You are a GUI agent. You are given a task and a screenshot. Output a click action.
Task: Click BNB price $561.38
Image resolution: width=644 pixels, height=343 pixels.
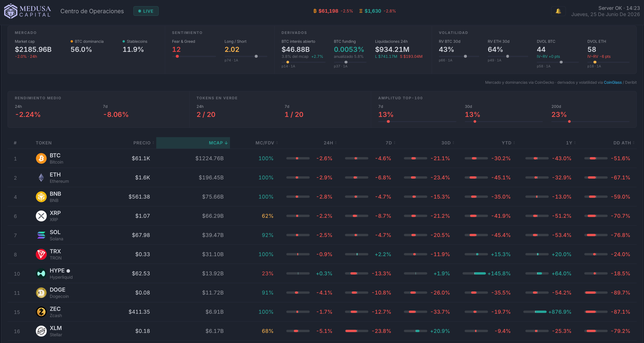(139, 197)
